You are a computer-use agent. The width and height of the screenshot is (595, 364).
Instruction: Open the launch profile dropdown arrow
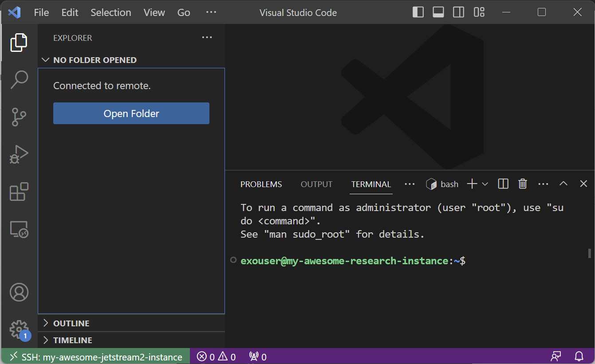[485, 184]
